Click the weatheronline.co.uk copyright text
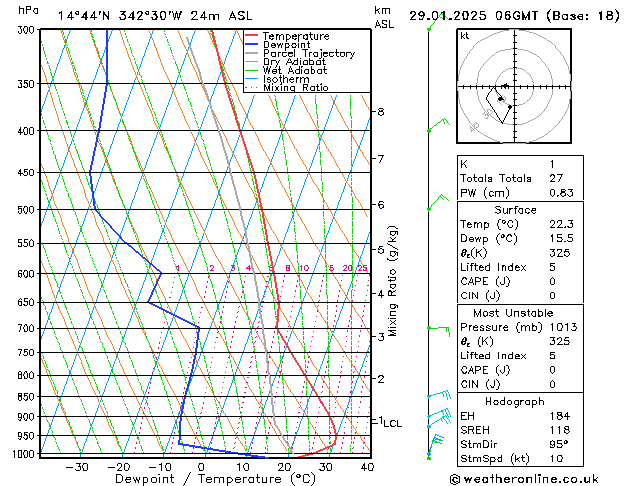 pos(524,479)
